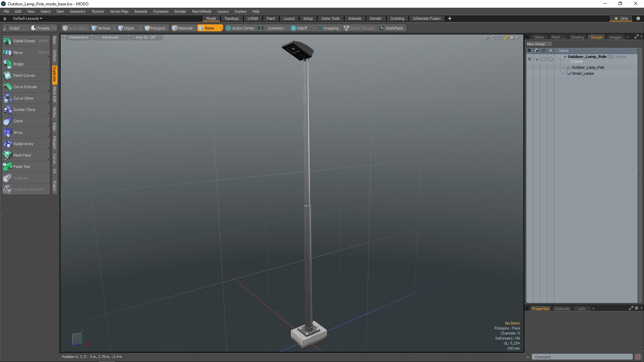Pick the Radial Array tool
Screen dimensions: 644x362
[x=23, y=144]
